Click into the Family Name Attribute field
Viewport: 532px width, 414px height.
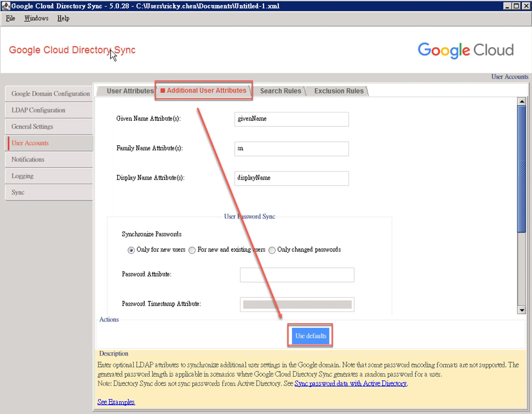pyautogui.click(x=291, y=149)
